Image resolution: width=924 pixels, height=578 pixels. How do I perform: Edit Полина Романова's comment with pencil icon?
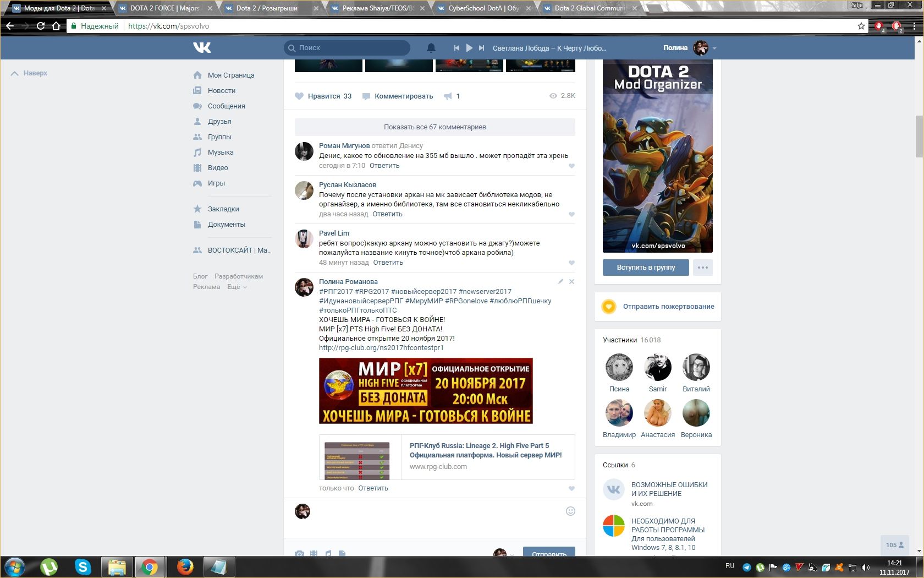[x=560, y=281]
